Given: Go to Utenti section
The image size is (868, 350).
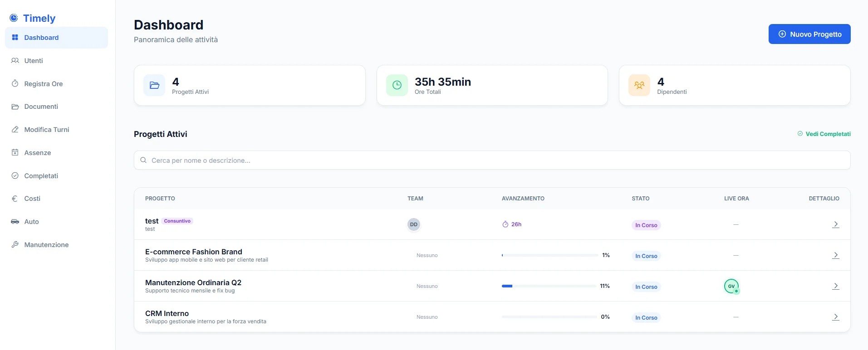Looking at the screenshot, I should (x=56, y=61).
